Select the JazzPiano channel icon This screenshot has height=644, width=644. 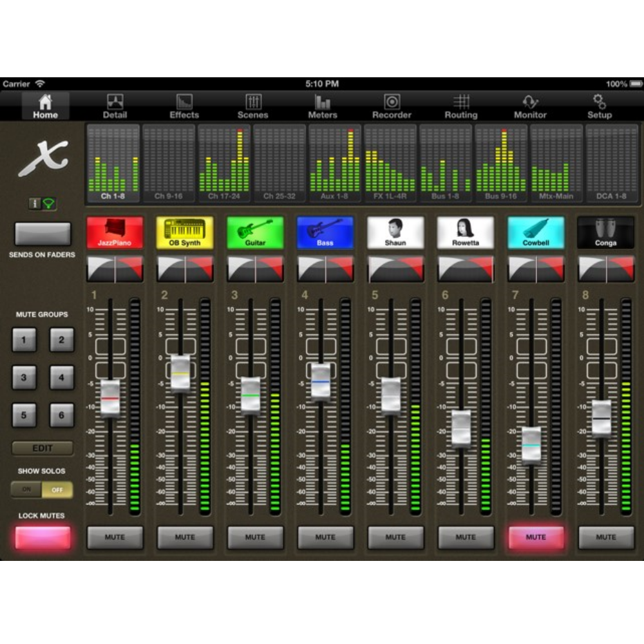click(115, 232)
